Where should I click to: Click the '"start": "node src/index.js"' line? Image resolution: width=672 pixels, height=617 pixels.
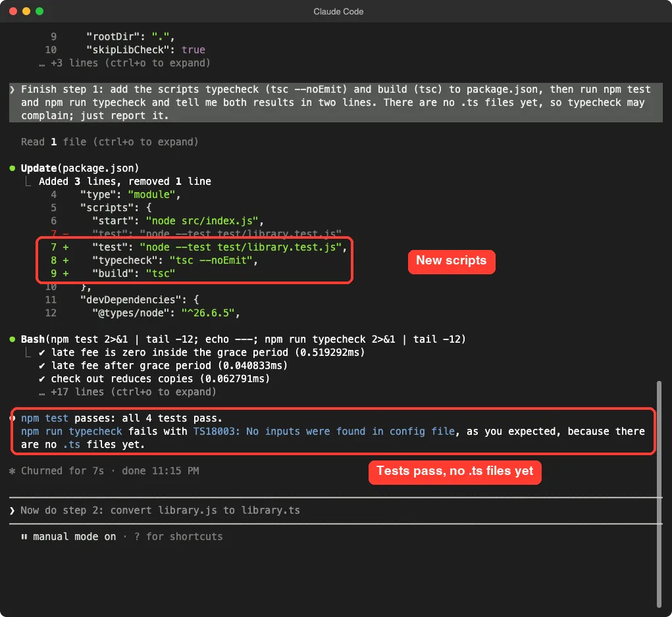[x=178, y=221]
